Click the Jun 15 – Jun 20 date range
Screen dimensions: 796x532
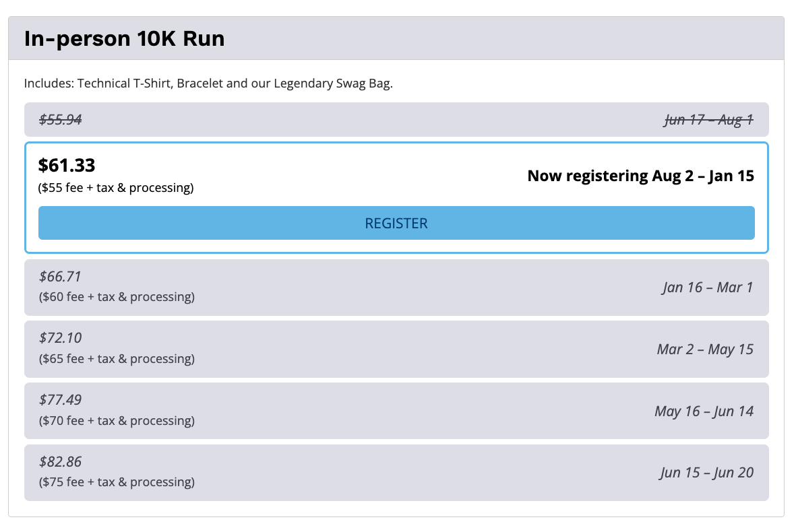(x=706, y=473)
